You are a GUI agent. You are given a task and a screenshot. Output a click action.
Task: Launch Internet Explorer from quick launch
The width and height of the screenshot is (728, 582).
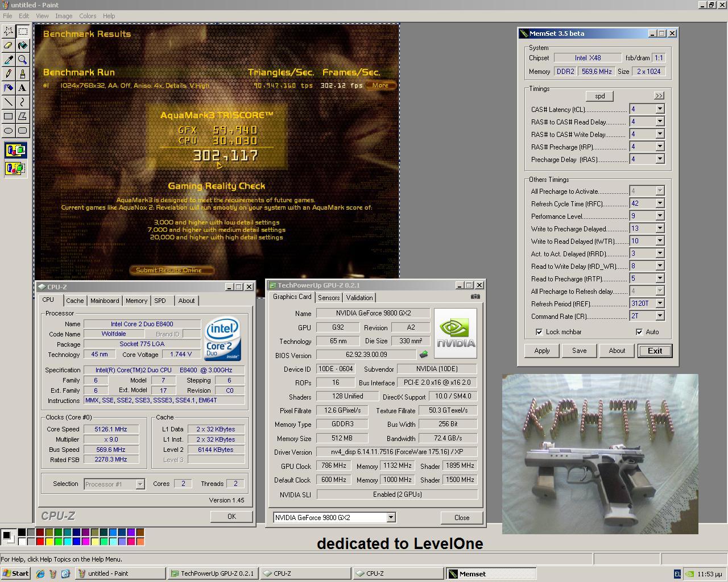[x=40, y=573]
